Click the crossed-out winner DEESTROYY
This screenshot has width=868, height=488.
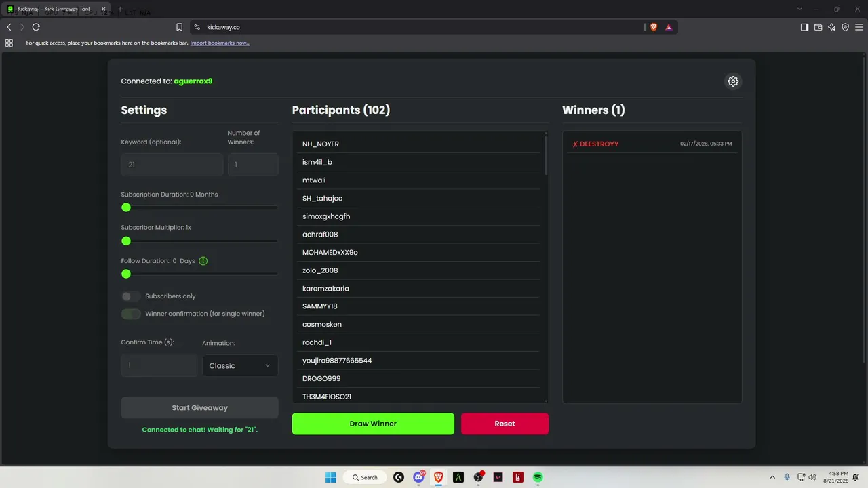(x=595, y=144)
